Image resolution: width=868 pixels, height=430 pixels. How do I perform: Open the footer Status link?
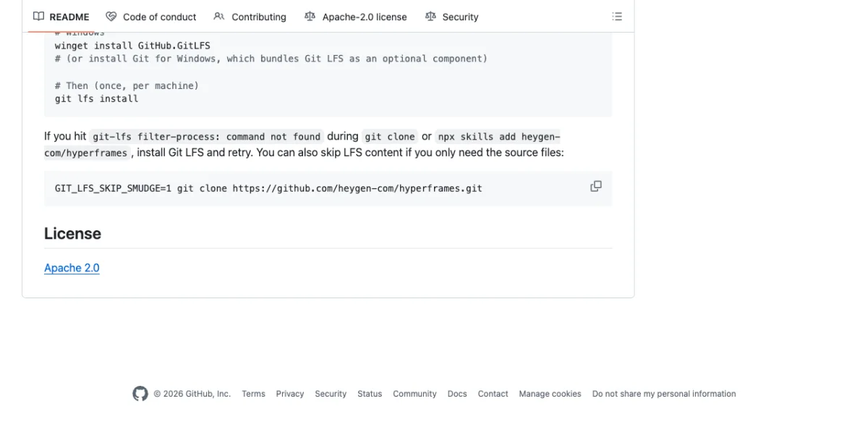coord(370,394)
